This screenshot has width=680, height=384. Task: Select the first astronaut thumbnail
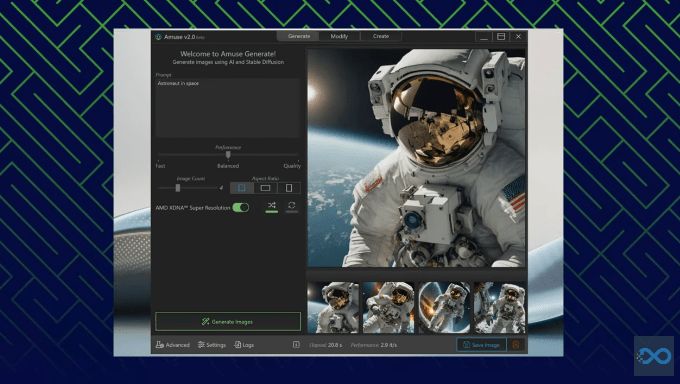[333, 308]
